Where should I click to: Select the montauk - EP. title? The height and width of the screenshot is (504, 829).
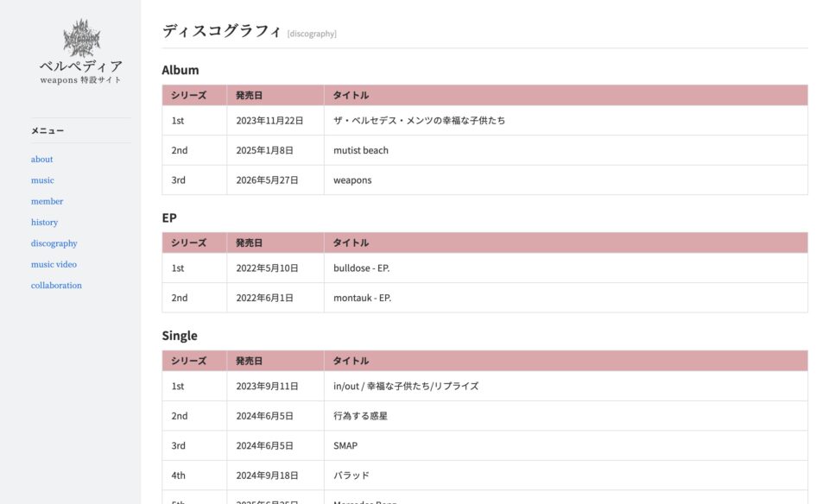pos(362,298)
